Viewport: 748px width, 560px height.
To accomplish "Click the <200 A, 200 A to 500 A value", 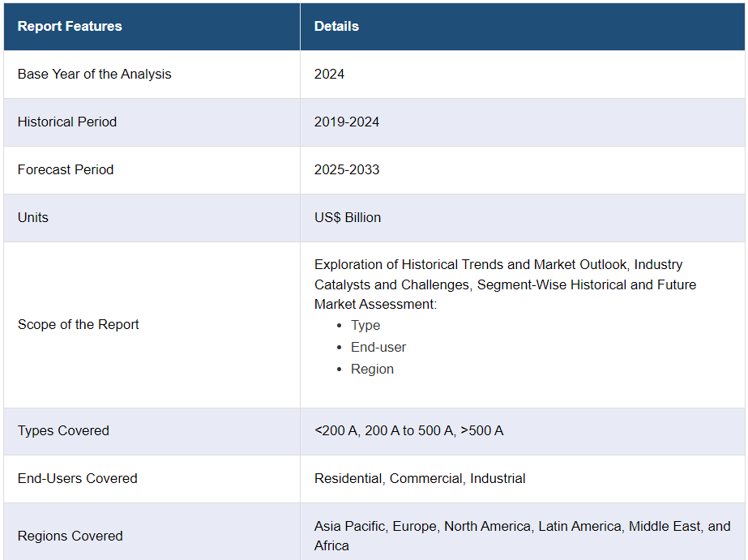I will click(408, 430).
